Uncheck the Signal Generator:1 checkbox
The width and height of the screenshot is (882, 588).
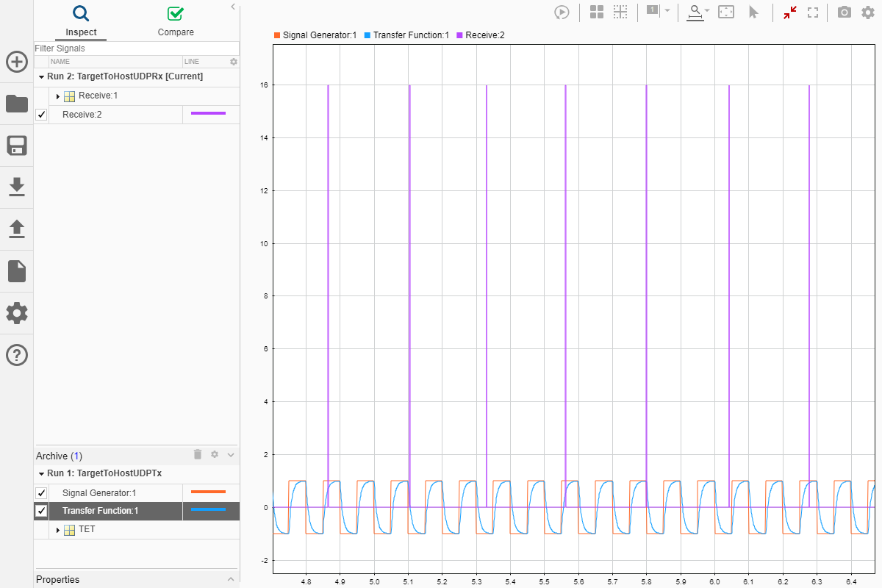pos(41,493)
